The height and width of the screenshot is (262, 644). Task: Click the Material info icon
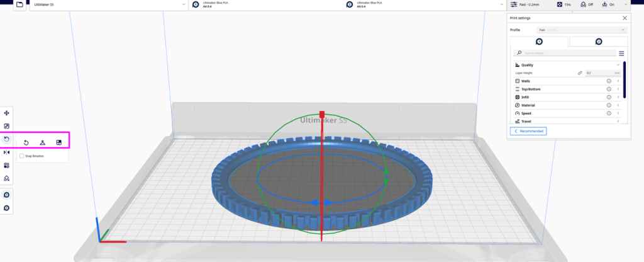[609, 105]
